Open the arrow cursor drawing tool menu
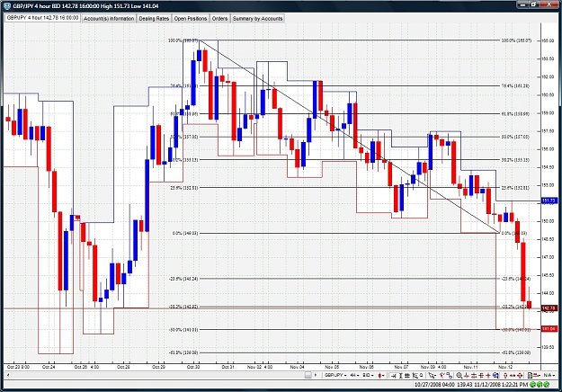The height and width of the screenshot is (392, 562). [x=433, y=376]
